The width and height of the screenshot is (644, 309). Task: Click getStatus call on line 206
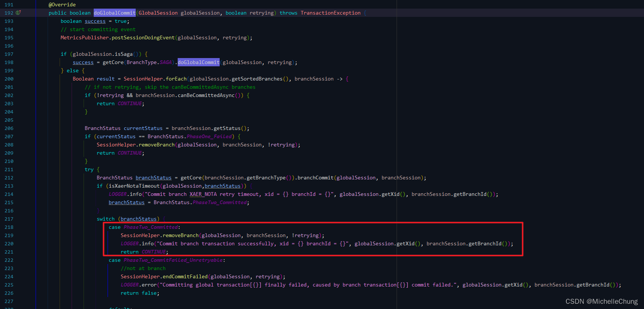(x=227, y=128)
